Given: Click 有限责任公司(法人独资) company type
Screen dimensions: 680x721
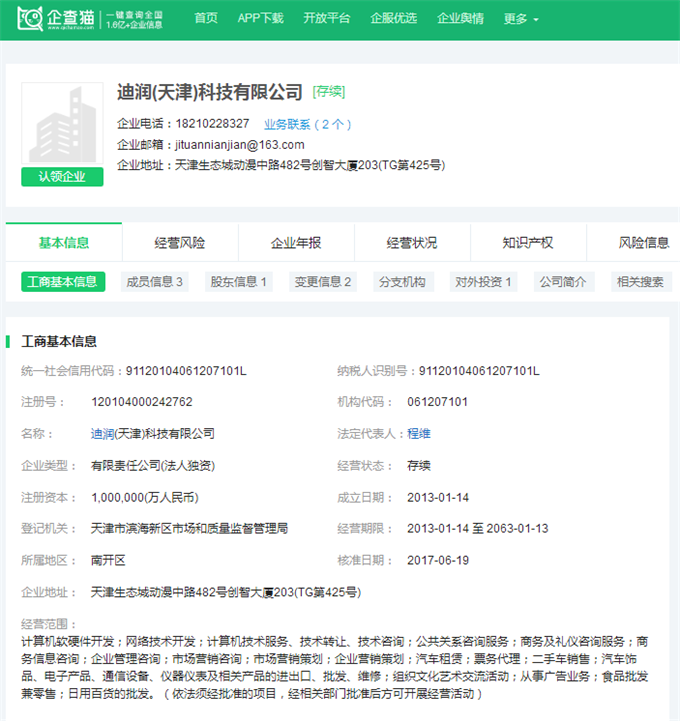Looking at the screenshot, I should (x=153, y=465).
